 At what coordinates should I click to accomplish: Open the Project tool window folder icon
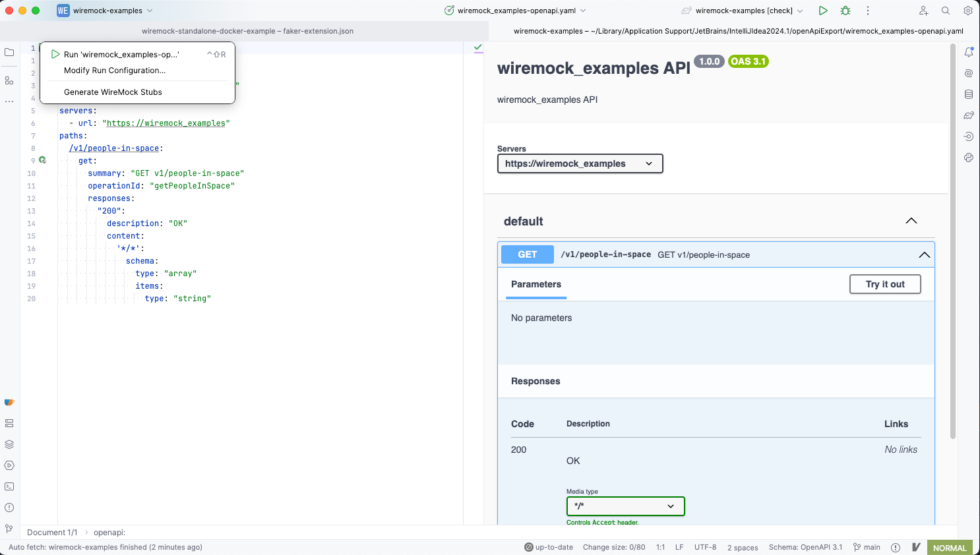click(9, 52)
